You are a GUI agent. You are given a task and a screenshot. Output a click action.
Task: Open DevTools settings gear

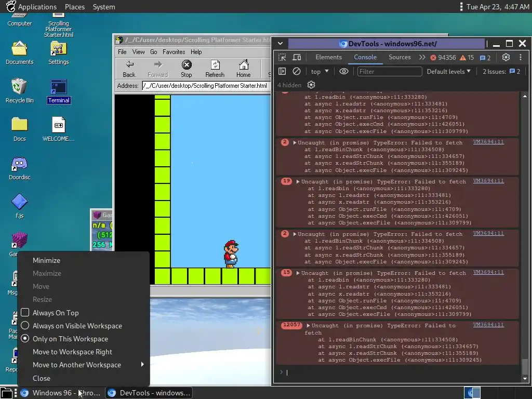506,57
